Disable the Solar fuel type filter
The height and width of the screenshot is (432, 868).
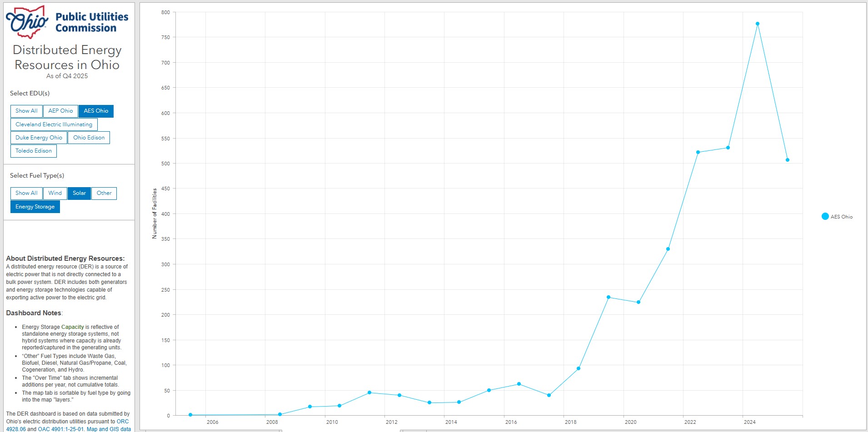pyautogui.click(x=79, y=193)
